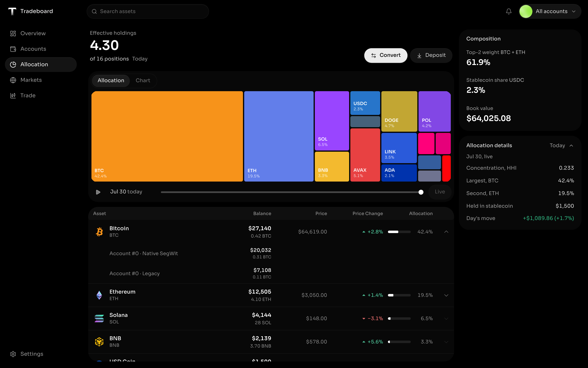Click the Trade candlestick icon

[x=13, y=96]
